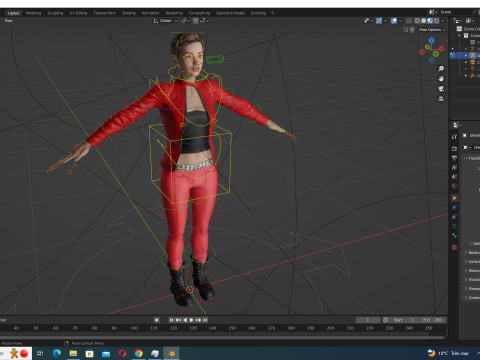The height and width of the screenshot is (360, 480).
Task: Switch perspective/orthographic view grid icon
Action: [441, 99]
